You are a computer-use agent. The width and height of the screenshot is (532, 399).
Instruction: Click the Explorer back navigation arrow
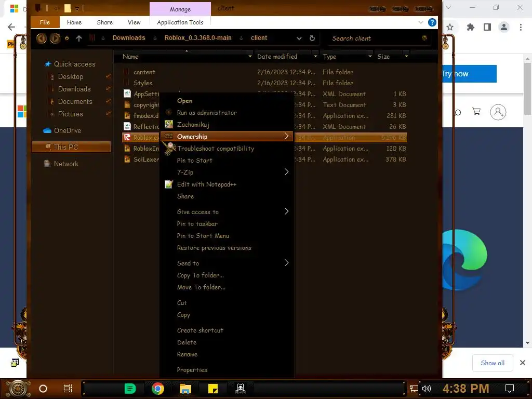(42, 38)
